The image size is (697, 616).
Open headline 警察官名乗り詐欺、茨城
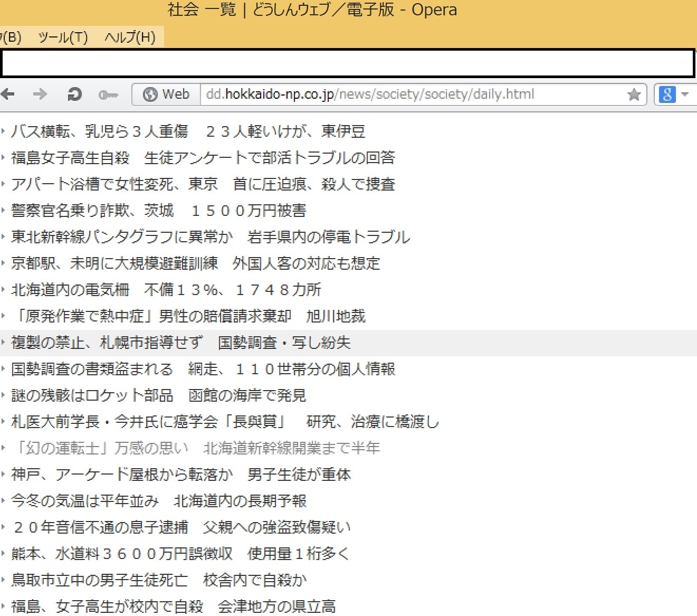click(x=159, y=211)
